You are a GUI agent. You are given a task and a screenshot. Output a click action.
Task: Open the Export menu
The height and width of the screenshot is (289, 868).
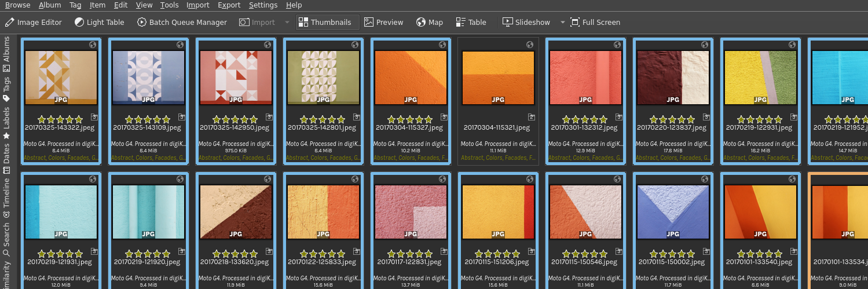[x=229, y=5]
